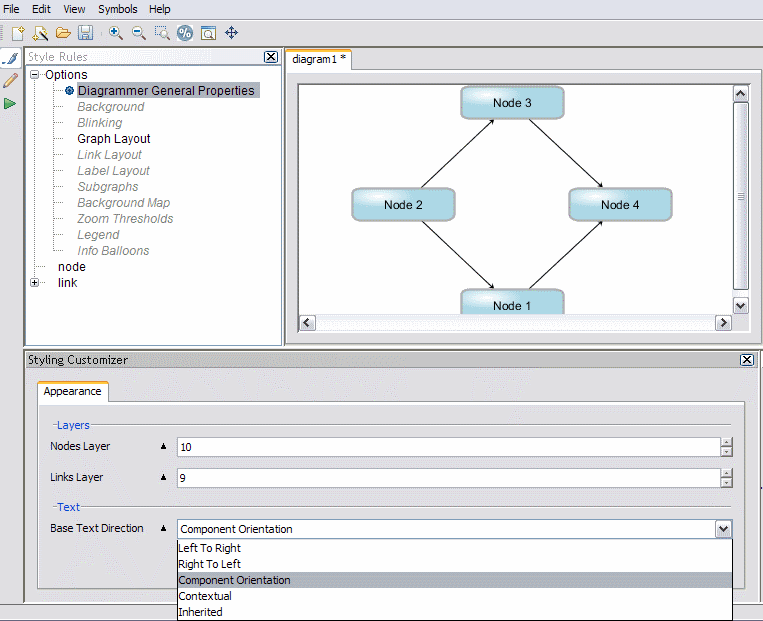Select the Pan move tool icon
Viewport: 763px width, 621px height.
[232, 33]
